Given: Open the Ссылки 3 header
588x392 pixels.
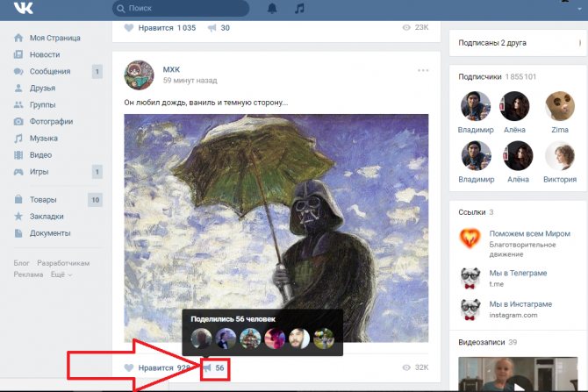Looking at the screenshot, I should (x=476, y=212).
